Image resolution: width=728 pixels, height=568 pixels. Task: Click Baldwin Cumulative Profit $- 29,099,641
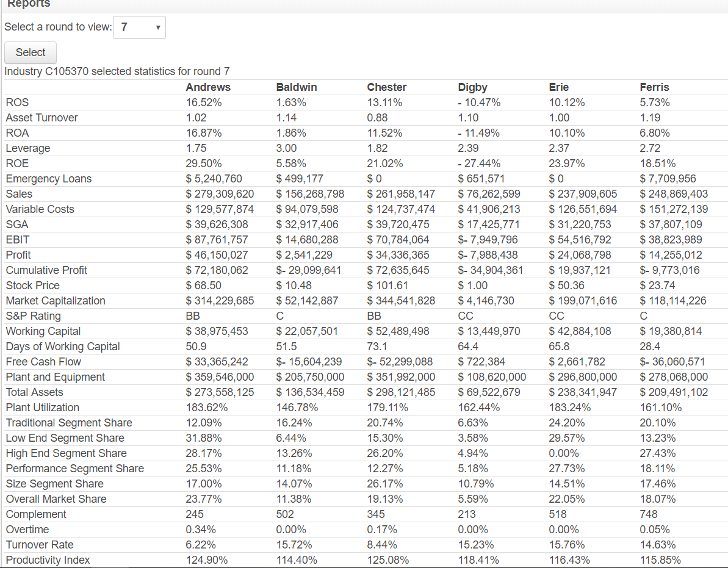[x=309, y=270]
